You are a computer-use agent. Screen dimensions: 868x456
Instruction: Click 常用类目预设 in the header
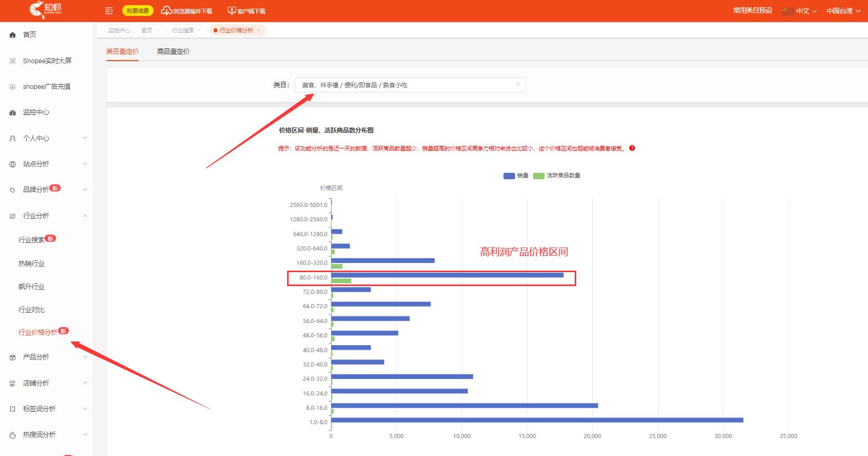coord(752,11)
